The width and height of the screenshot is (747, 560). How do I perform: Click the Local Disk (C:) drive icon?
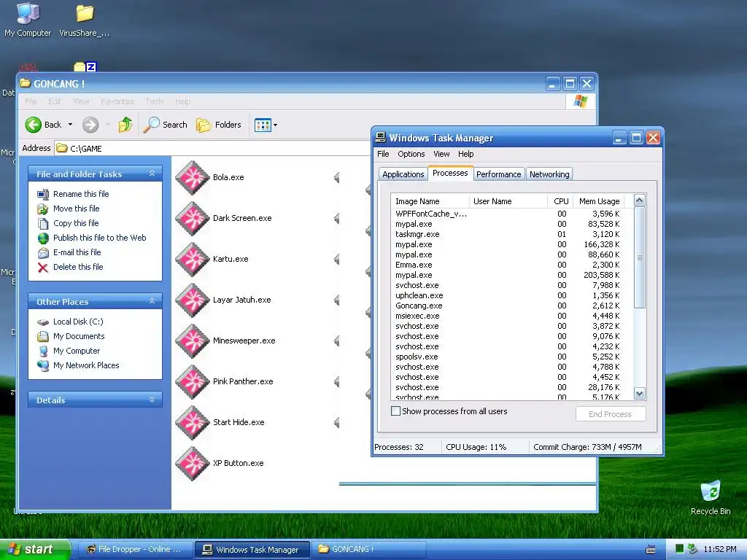43,322
